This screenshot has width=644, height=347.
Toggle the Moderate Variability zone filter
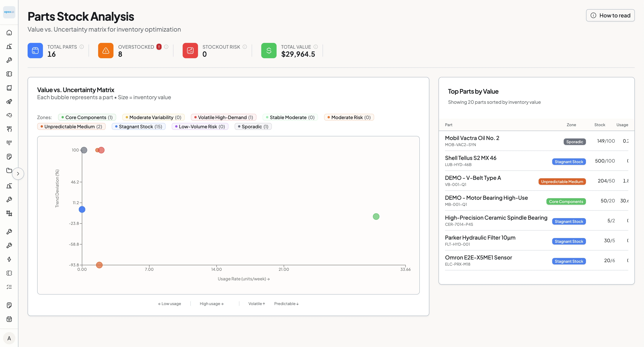click(x=154, y=117)
